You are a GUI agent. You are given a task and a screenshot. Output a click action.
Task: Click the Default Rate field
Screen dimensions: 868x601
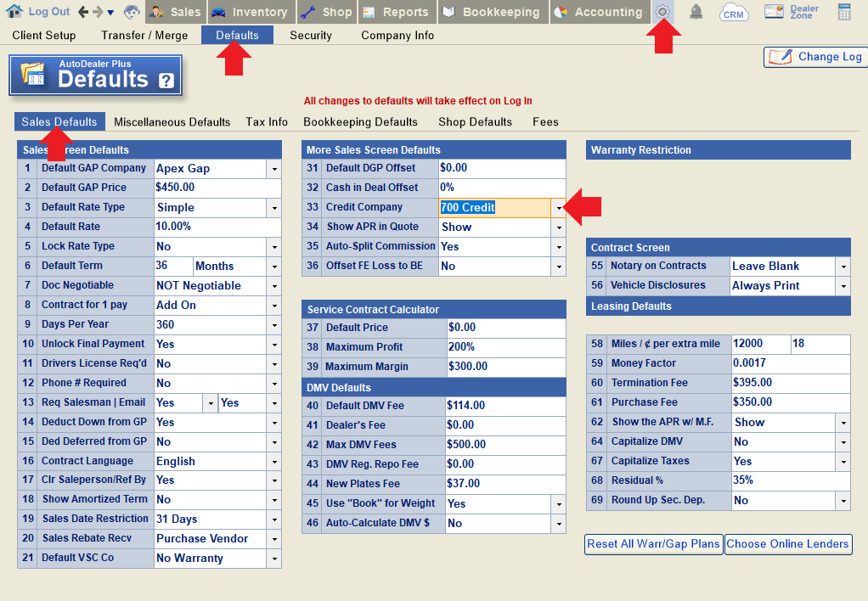[x=217, y=227]
